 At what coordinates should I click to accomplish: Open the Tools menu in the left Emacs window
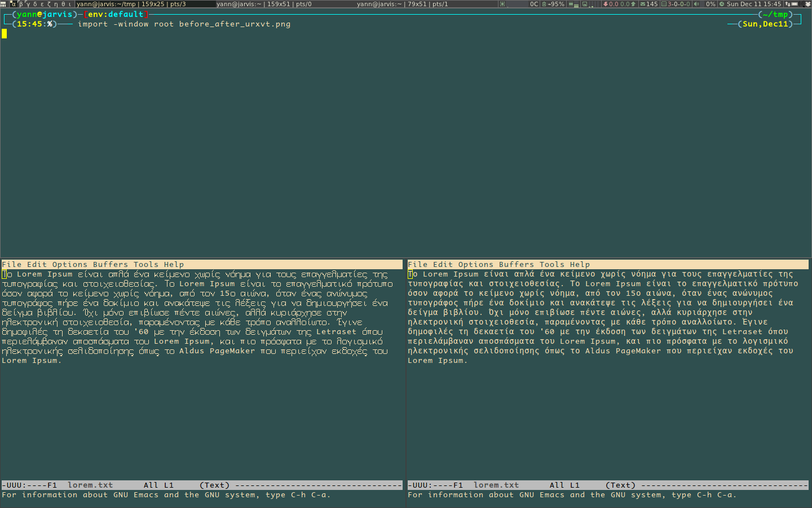(x=146, y=264)
